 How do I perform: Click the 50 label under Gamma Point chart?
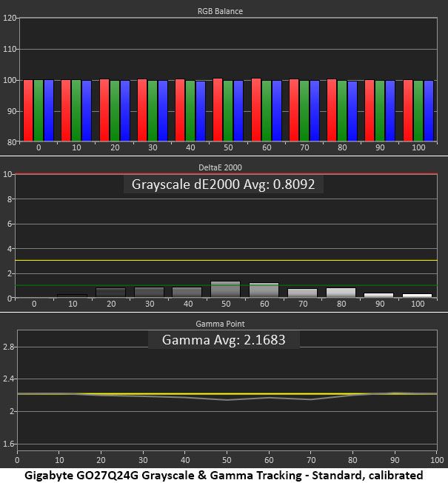pyautogui.click(x=227, y=460)
